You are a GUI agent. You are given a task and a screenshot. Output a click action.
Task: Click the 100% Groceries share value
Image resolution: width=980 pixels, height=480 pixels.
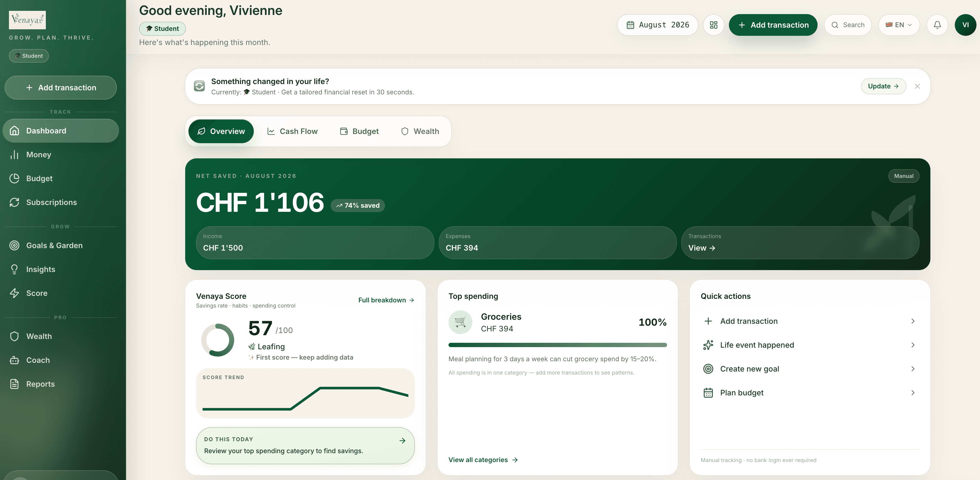click(x=652, y=322)
